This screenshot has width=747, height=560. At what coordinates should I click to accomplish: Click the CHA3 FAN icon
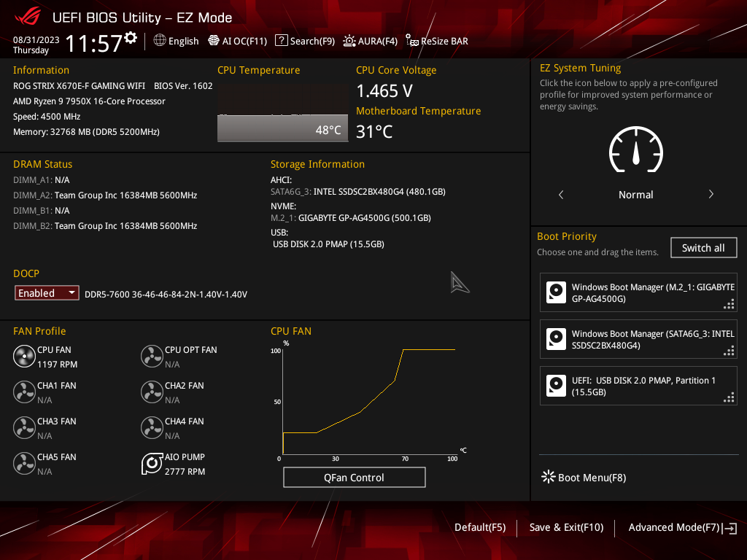point(24,427)
